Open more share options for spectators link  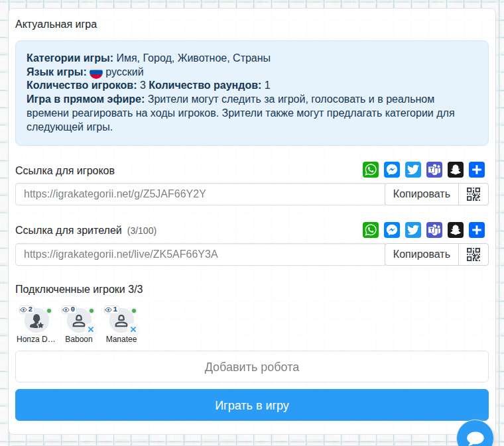coord(477,230)
